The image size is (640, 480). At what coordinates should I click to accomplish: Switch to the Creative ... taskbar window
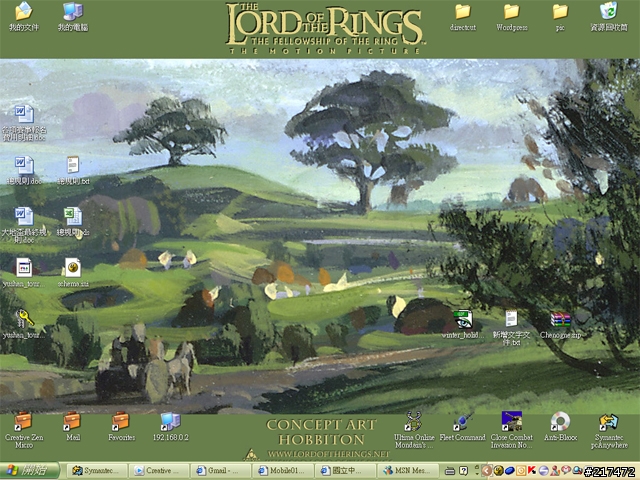pos(159,471)
